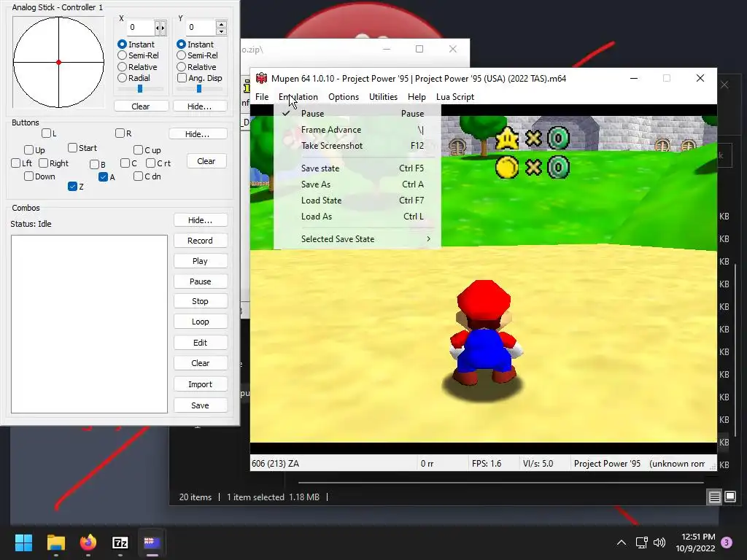Select Y axis Relative radio
The width and height of the screenshot is (747, 560).
[x=181, y=66]
